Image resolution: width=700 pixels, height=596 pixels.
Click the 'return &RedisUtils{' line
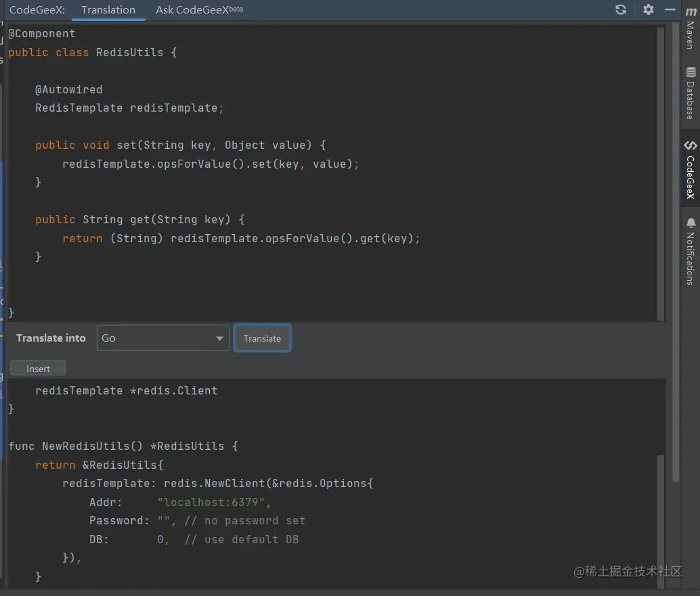(100, 465)
